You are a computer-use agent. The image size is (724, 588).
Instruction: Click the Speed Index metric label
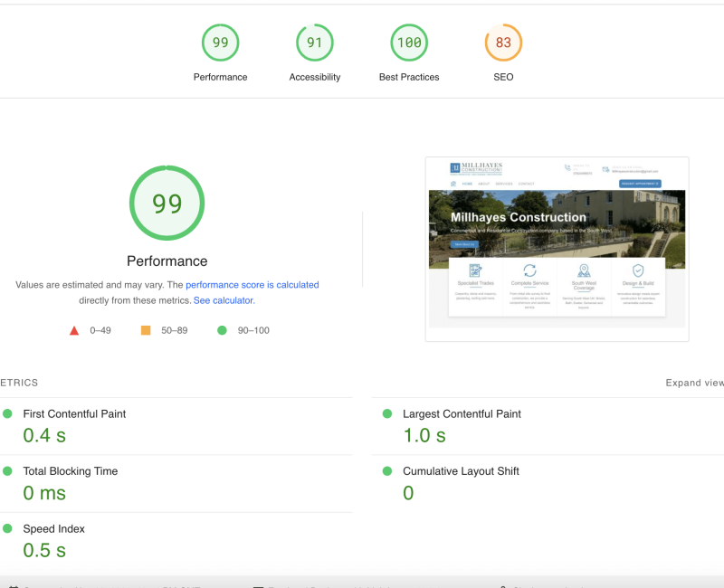coord(53,528)
